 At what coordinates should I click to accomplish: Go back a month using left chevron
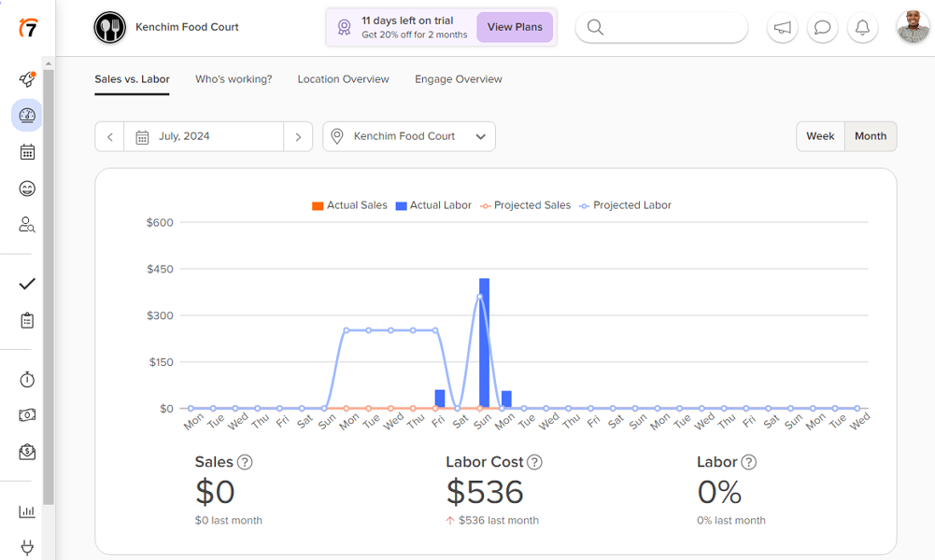(x=108, y=135)
